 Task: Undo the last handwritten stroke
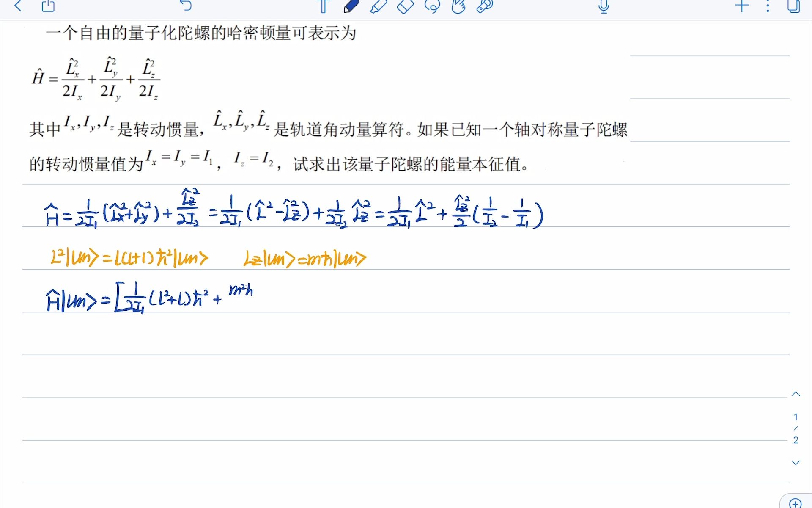(x=186, y=6)
